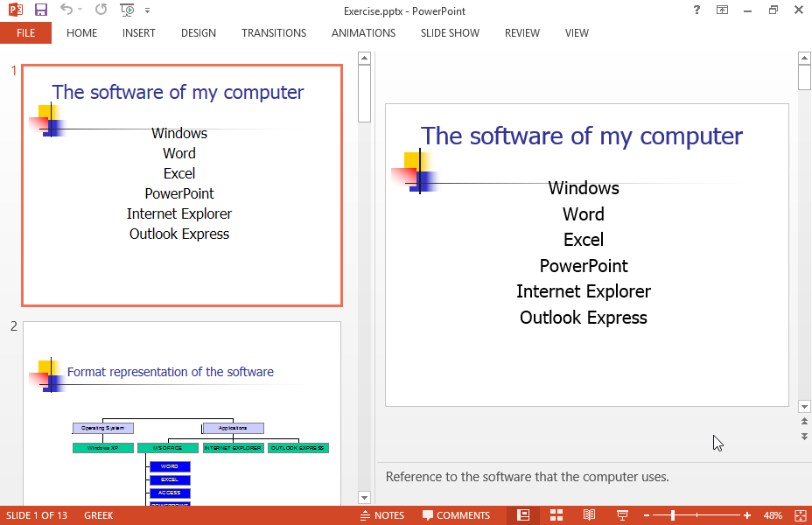Toggle the NOTES pane button

click(382, 515)
